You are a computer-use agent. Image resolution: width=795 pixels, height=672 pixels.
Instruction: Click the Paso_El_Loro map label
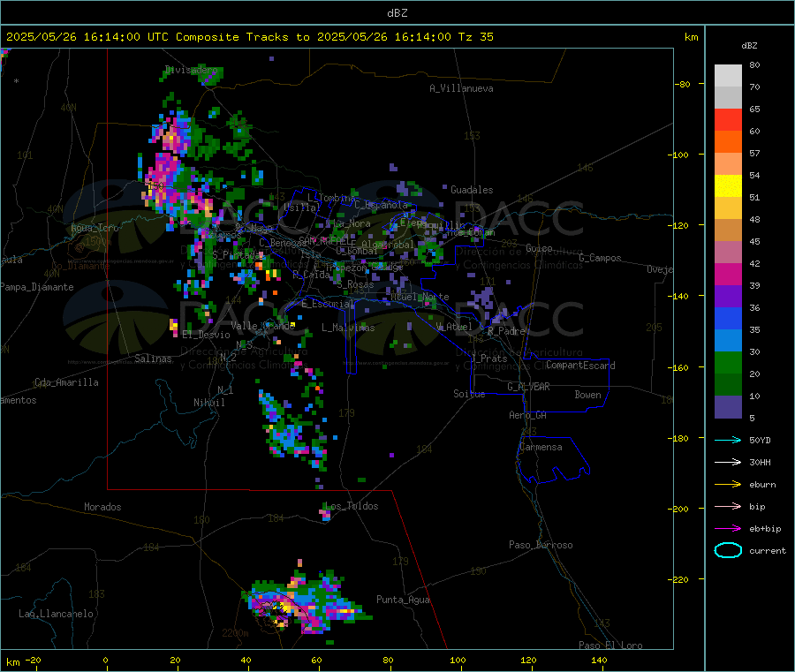point(610,646)
